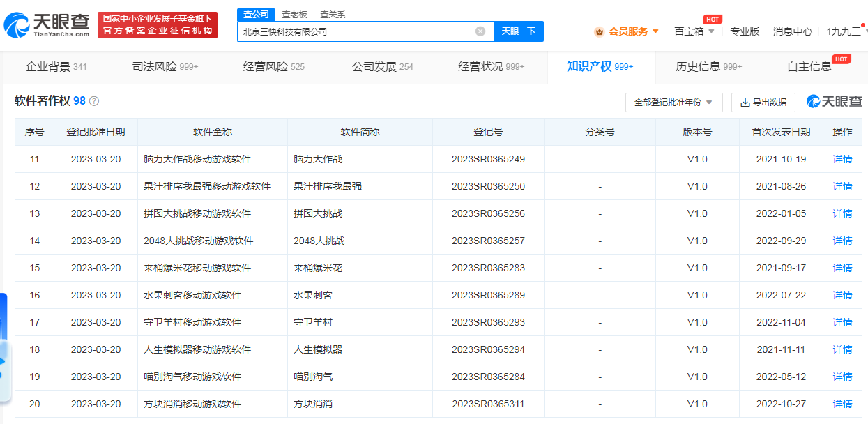Open the 司法风险 tab
Image resolution: width=868 pixels, height=424 pixels.
click(x=165, y=67)
